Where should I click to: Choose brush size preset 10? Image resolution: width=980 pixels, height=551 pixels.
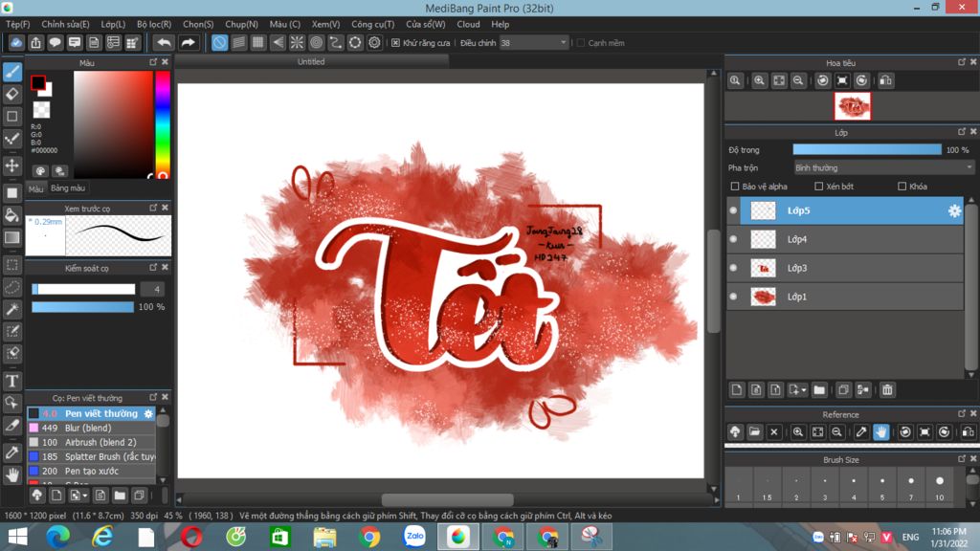[x=940, y=487]
